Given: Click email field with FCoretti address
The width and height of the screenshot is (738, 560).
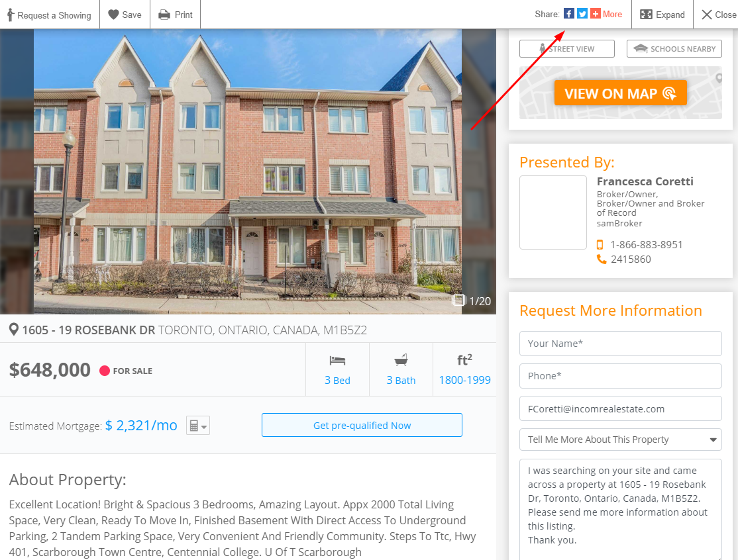Looking at the screenshot, I should click(x=620, y=408).
